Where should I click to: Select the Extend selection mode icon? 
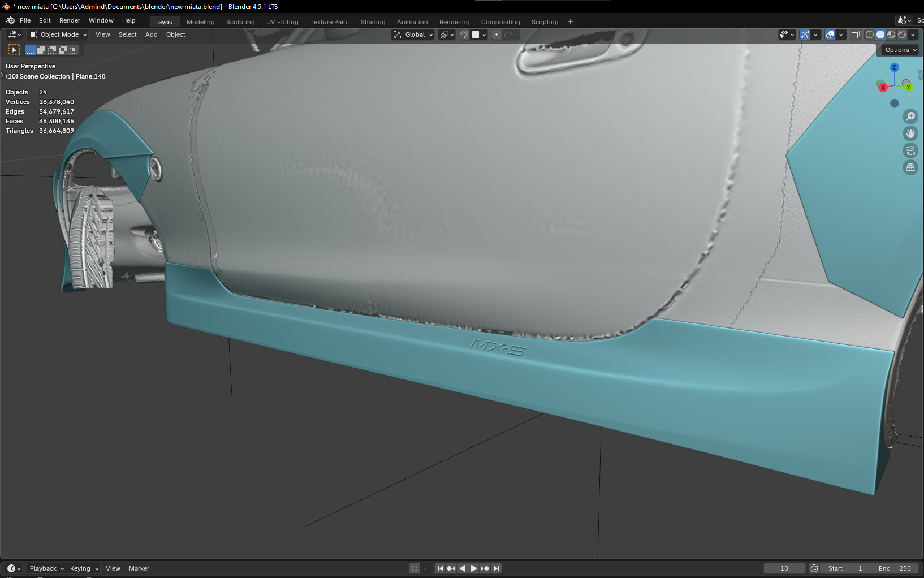click(41, 50)
